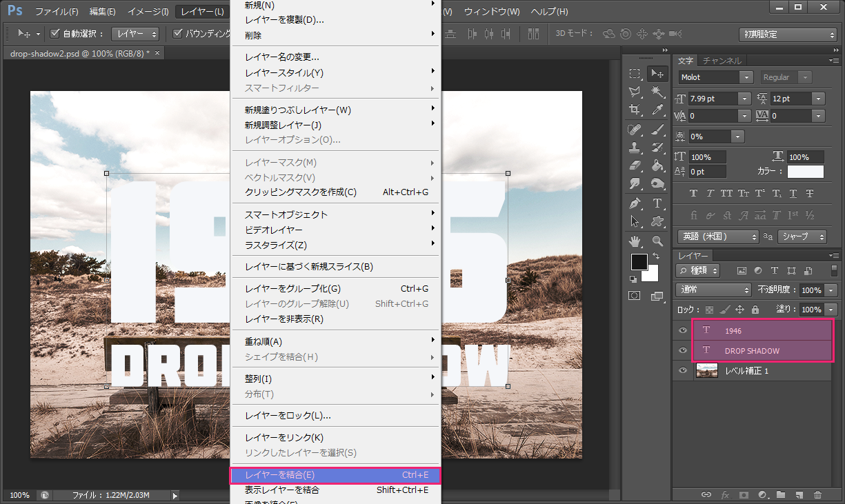The width and height of the screenshot is (845, 504).
Task: Expand the 不透明度 opacity dropdown arrow
Action: [831, 290]
